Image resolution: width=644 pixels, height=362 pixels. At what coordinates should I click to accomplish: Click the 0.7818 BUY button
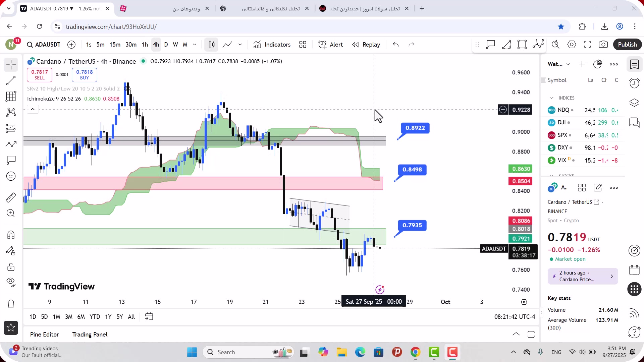coord(85,75)
